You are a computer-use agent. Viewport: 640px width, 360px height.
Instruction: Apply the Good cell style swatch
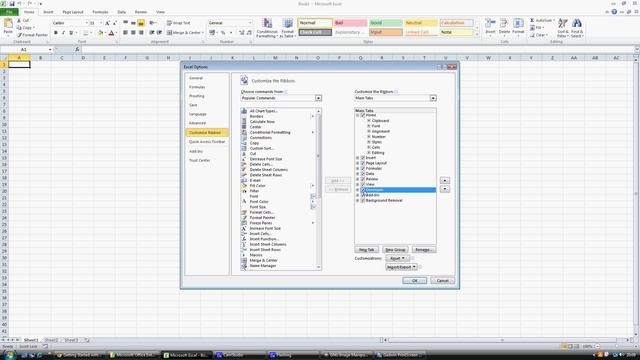click(386, 23)
